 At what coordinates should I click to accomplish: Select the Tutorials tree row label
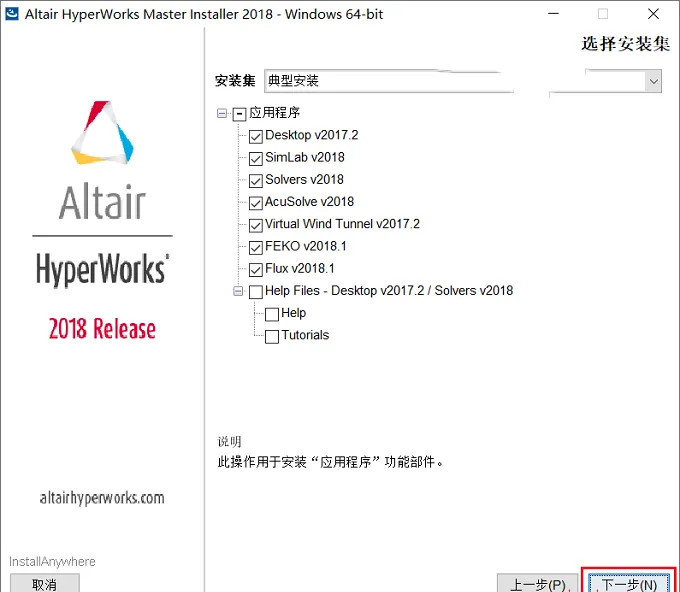pyautogui.click(x=305, y=335)
